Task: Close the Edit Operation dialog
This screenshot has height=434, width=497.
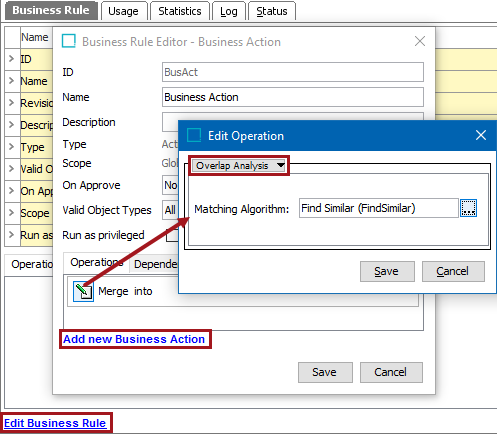Action: pos(481,135)
